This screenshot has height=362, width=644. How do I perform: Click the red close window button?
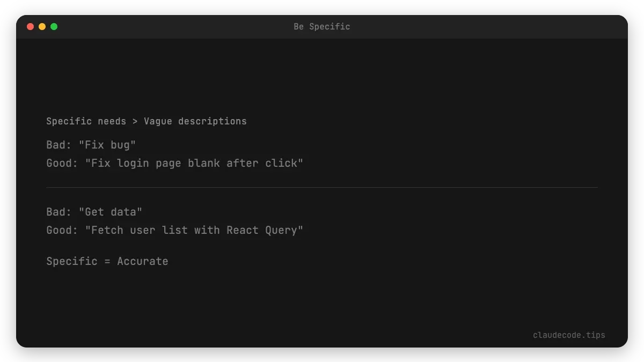click(x=30, y=27)
